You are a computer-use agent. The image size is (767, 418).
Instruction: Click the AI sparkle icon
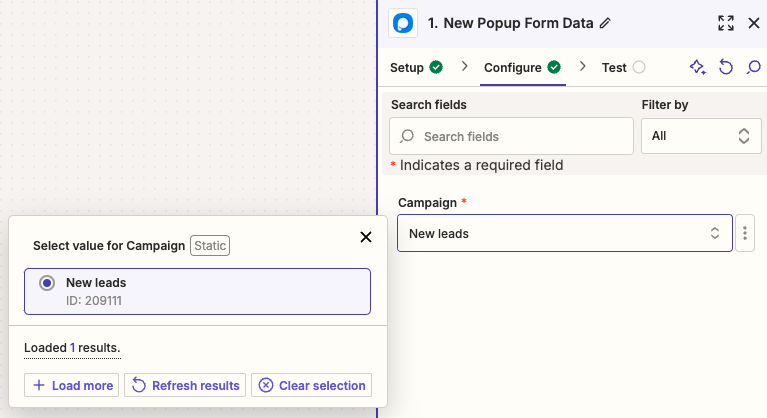coord(698,68)
